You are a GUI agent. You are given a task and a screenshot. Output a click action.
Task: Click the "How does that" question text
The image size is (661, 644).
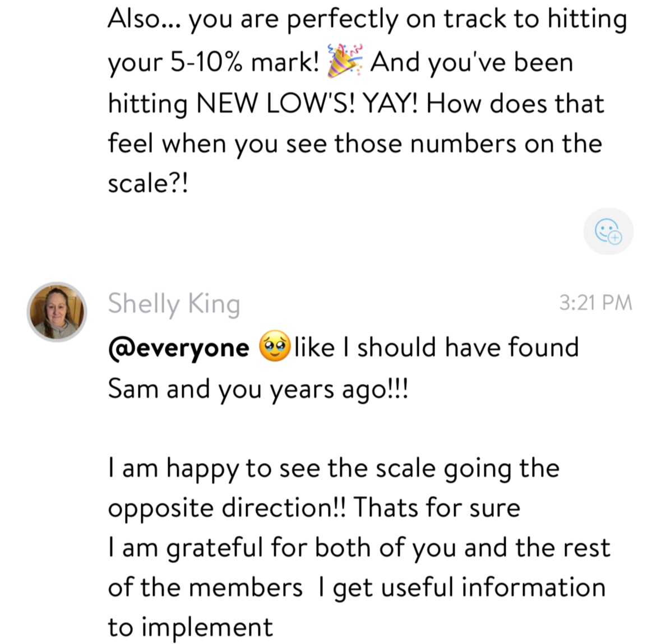(515, 104)
